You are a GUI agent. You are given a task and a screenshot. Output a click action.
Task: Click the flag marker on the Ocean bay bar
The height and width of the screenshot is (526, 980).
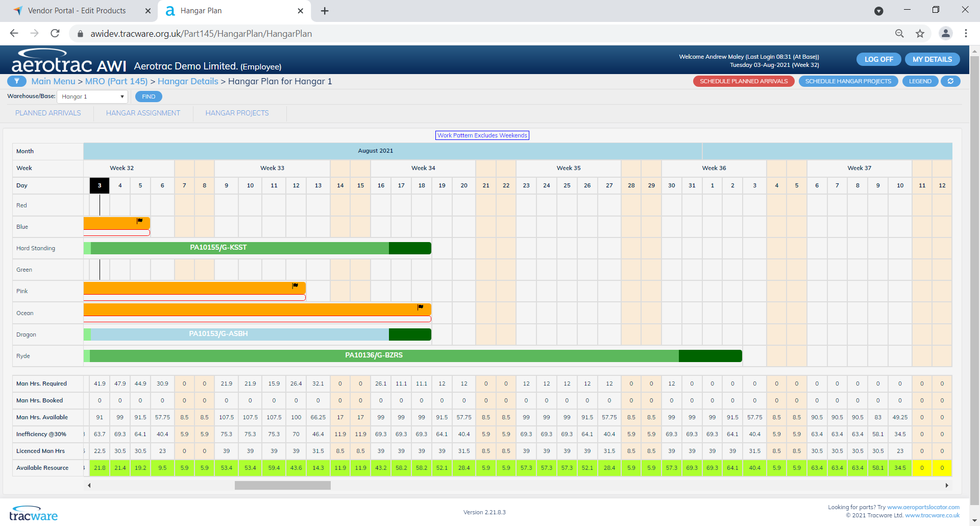tap(420, 307)
